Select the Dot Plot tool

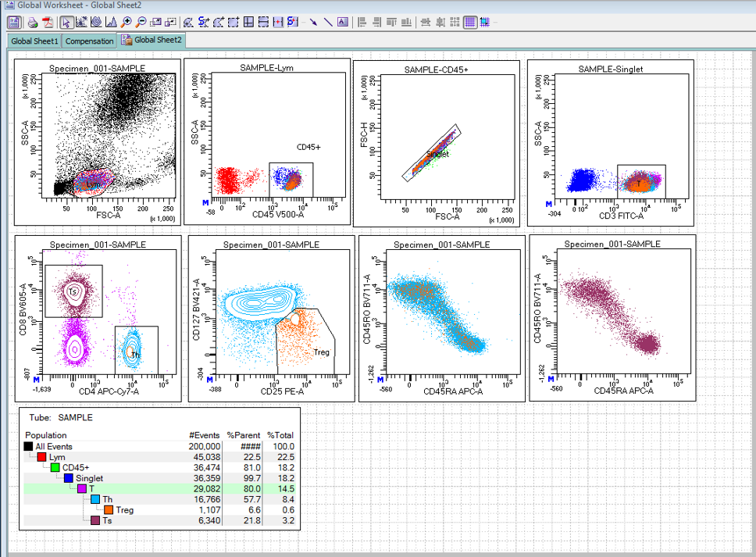(x=81, y=23)
